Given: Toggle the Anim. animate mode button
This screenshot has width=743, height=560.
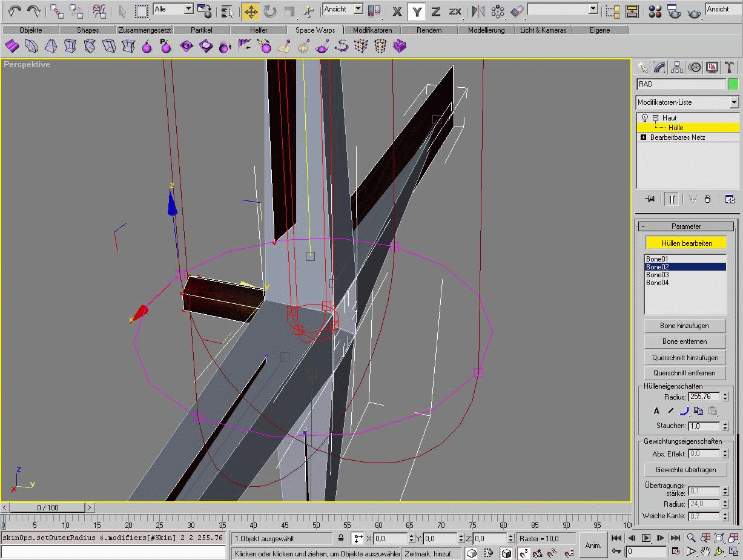Looking at the screenshot, I should [x=593, y=545].
